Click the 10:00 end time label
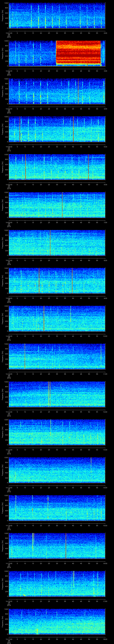 click(105, 336)
